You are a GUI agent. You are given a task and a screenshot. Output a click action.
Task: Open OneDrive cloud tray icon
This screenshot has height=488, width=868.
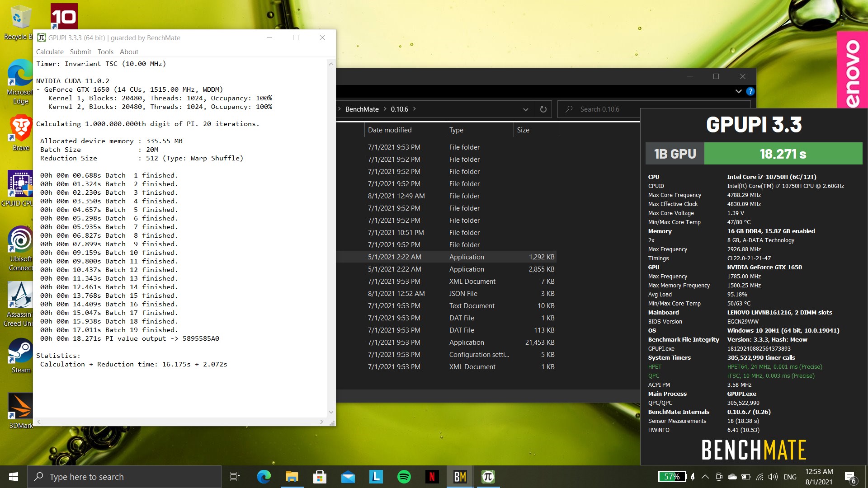[x=732, y=477]
